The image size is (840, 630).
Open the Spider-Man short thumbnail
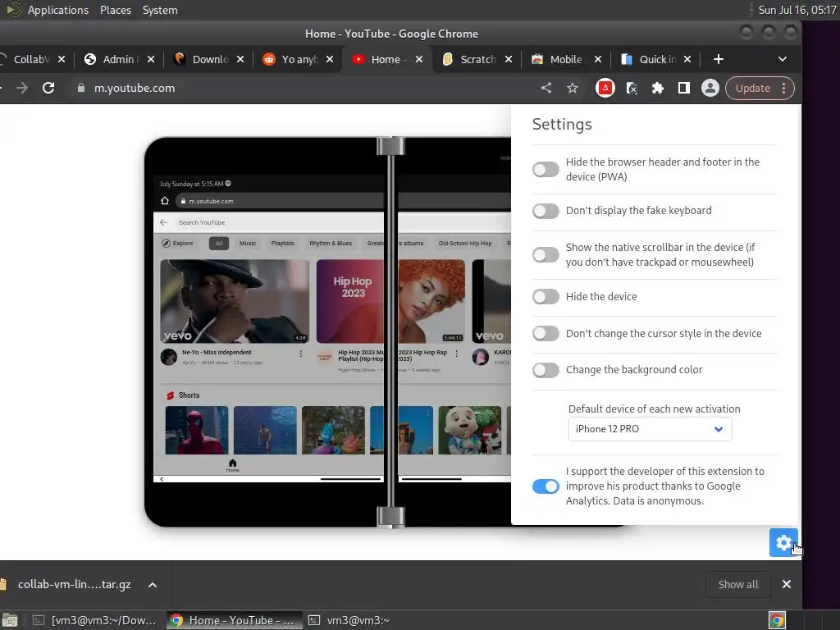coord(197,430)
